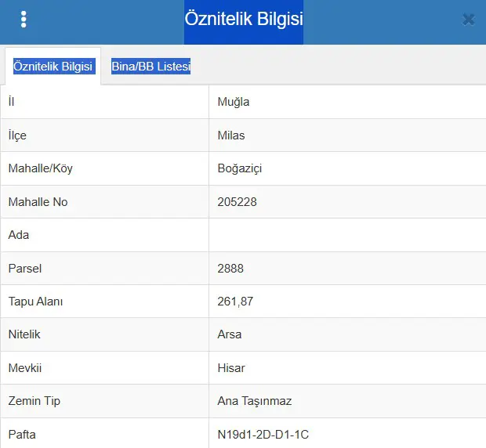
Task: Click the Öznitelik Bilgisi header title
Action: click(244, 19)
